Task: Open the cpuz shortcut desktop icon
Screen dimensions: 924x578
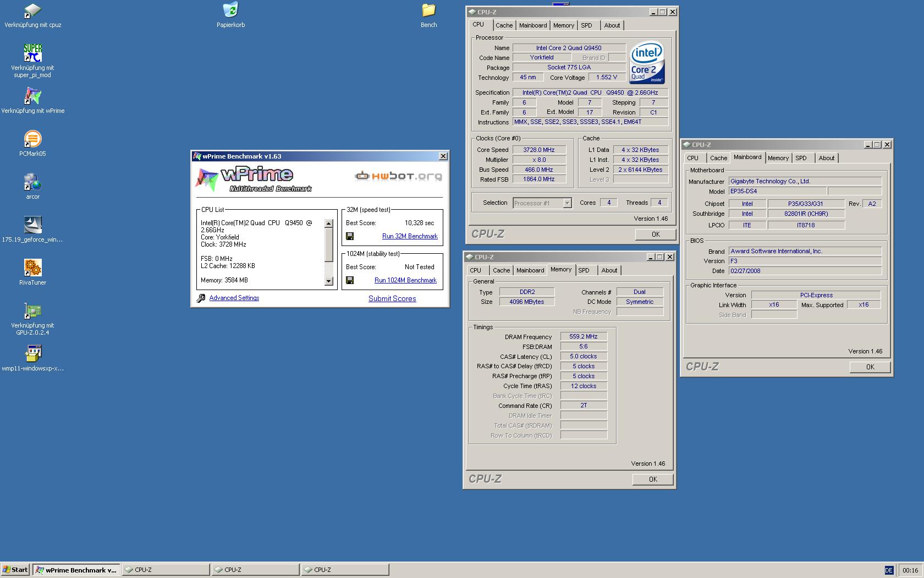Action: tap(32, 15)
